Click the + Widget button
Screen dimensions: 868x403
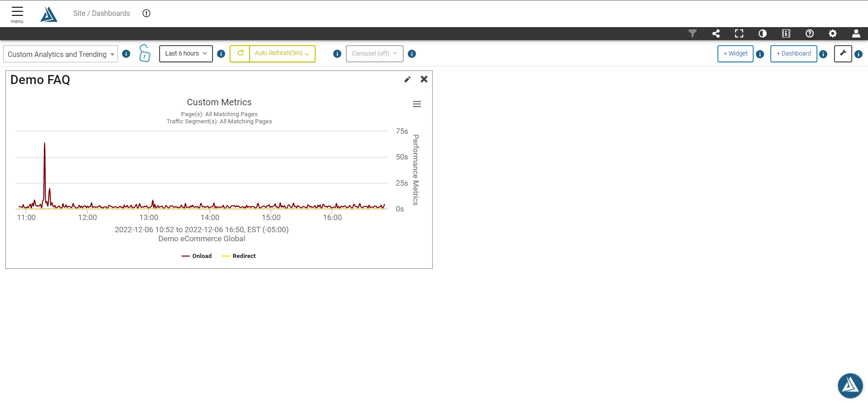coord(736,54)
